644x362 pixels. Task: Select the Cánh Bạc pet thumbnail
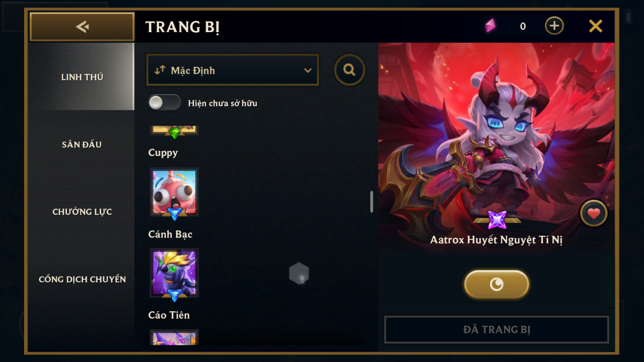pyautogui.click(x=174, y=192)
